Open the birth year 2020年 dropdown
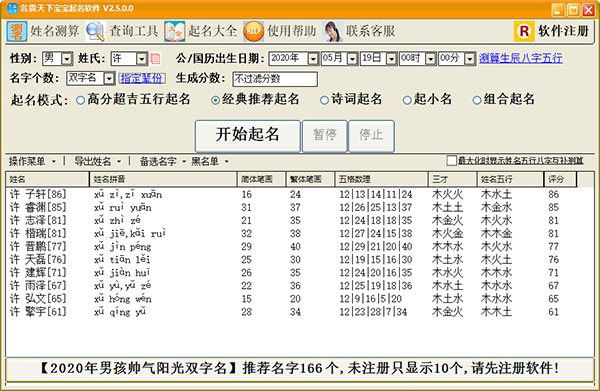The image size is (600, 391). 313,59
